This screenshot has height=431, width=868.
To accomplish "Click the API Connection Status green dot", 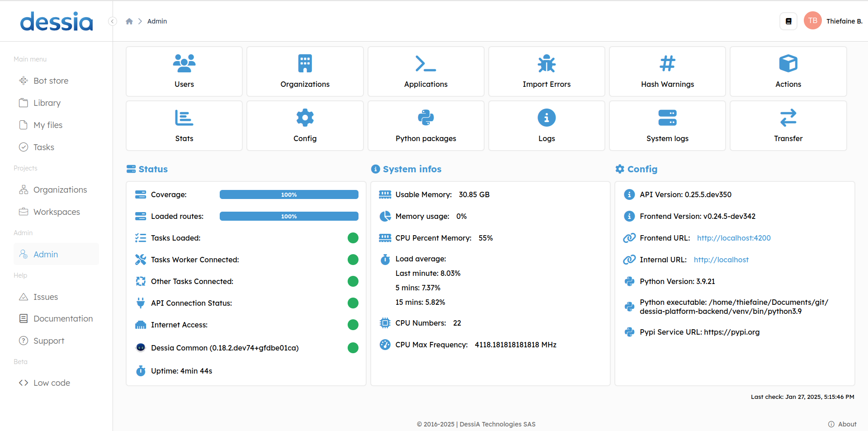I will click(353, 303).
